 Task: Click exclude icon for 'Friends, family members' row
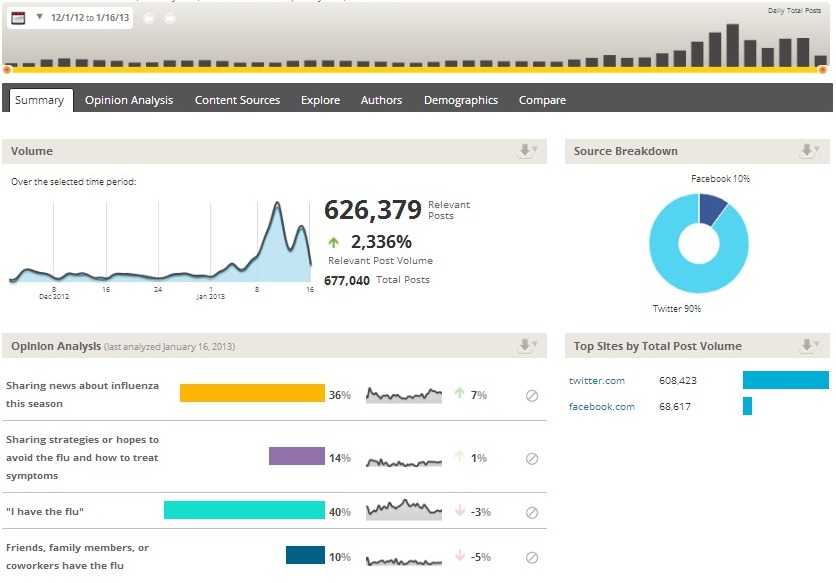pyautogui.click(x=532, y=557)
